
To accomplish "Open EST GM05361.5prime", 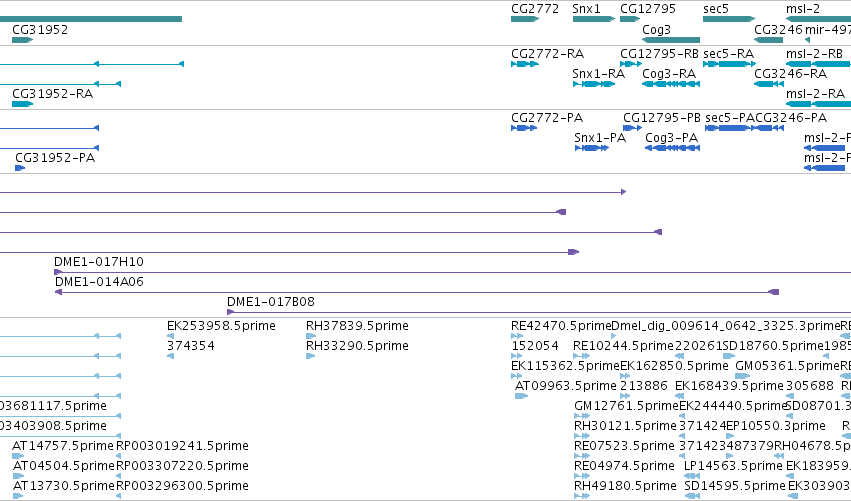I will pyautogui.click(x=788, y=366).
